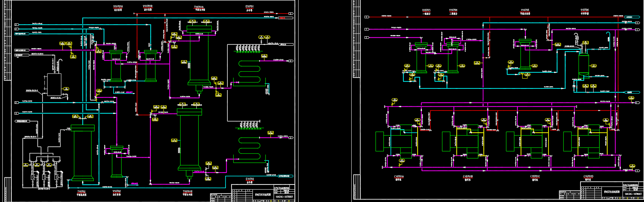This screenshot has width=644, height=202.
Task: Select the V10701B equipment tag
Action: pos(147,6)
